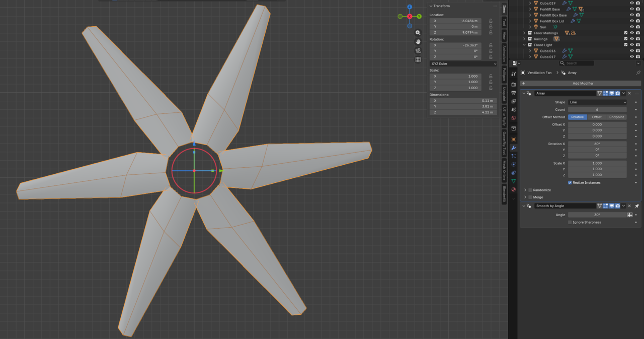Open the View Layer properties tab icon

513,101
